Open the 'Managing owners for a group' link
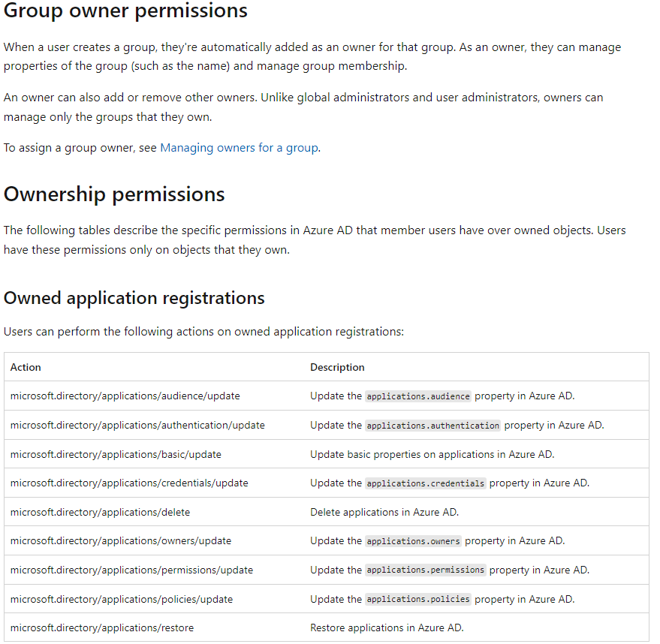This screenshot has height=644, width=660. (239, 148)
